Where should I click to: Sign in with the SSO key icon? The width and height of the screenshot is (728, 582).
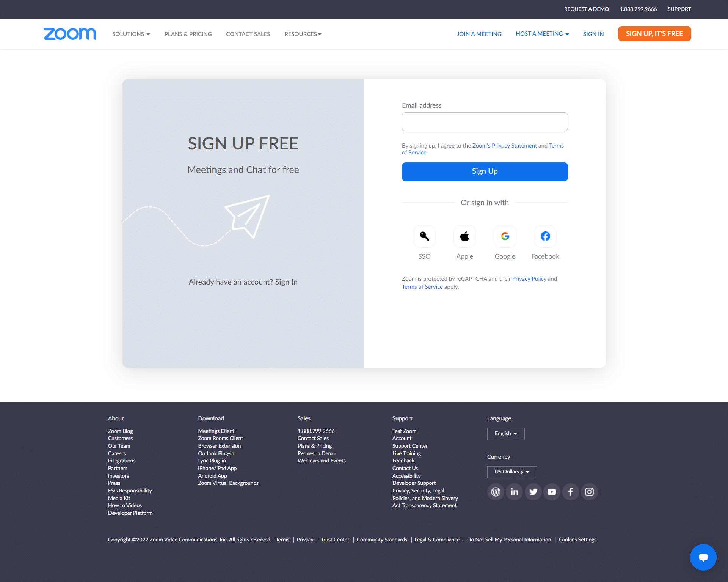point(424,236)
